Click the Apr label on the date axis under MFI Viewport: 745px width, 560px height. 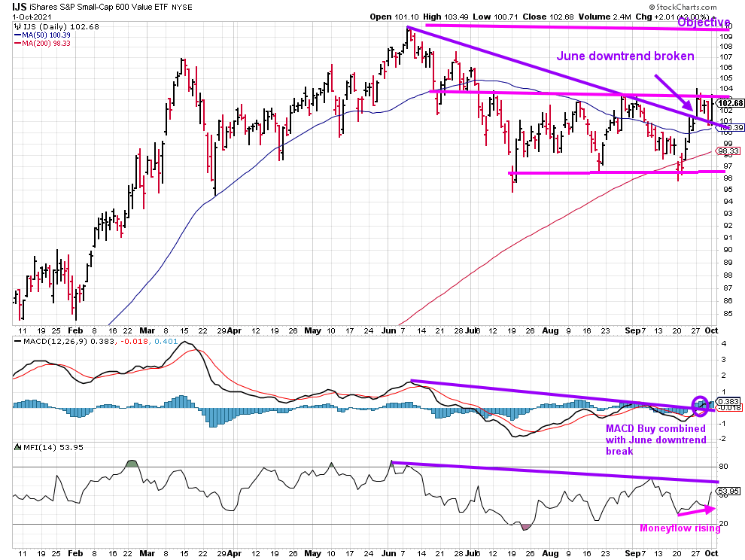tap(234, 553)
